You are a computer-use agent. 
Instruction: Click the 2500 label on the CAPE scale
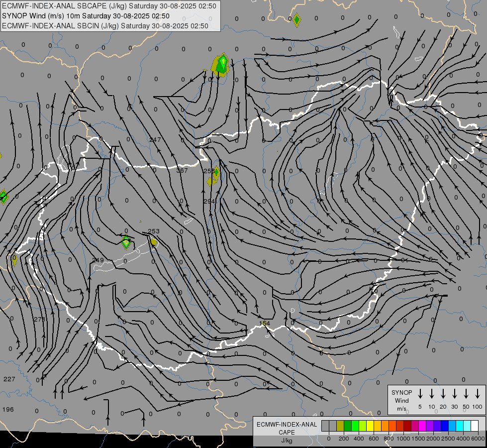pos(448,439)
